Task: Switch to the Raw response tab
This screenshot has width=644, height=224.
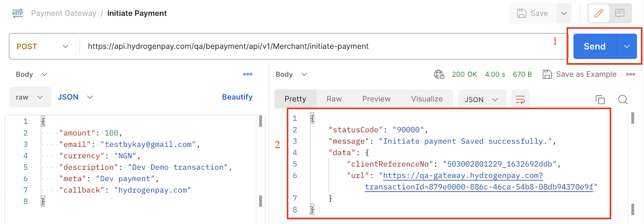Action: (334, 99)
